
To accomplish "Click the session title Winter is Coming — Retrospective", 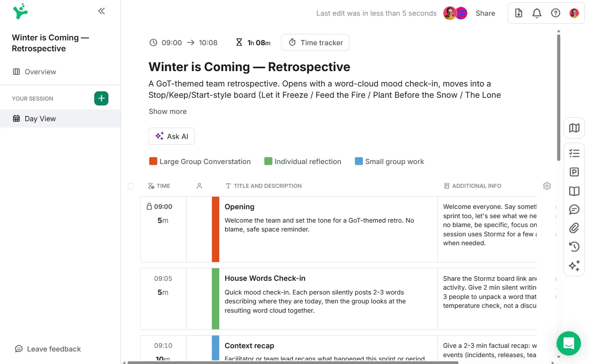I will point(249,67).
